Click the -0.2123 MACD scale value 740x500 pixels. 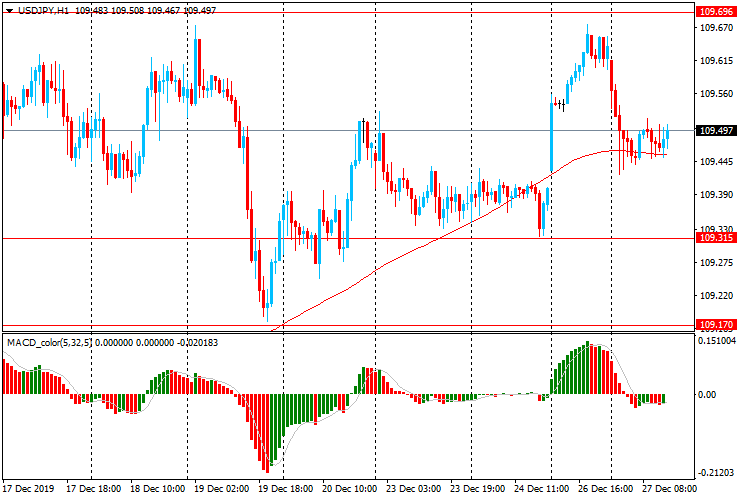point(715,473)
